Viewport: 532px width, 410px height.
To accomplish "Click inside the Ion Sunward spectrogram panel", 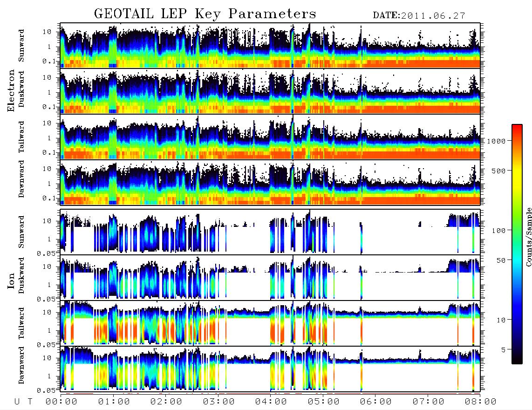I will point(270,232).
